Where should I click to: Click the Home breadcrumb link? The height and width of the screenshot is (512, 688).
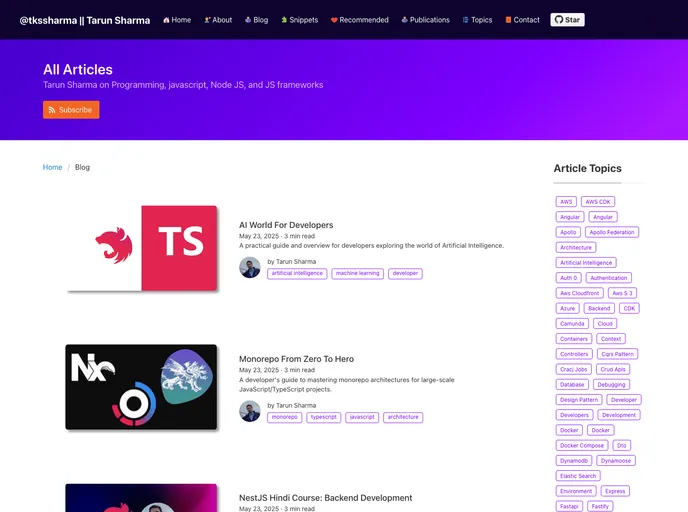52,167
